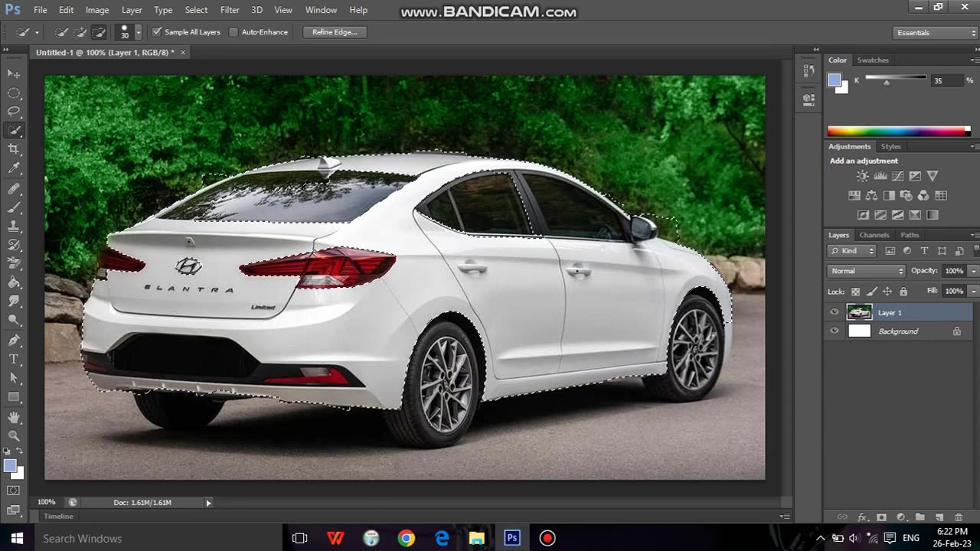The height and width of the screenshot is (551, 980).
Task: Open the Select menu
Action: point(196,10)
